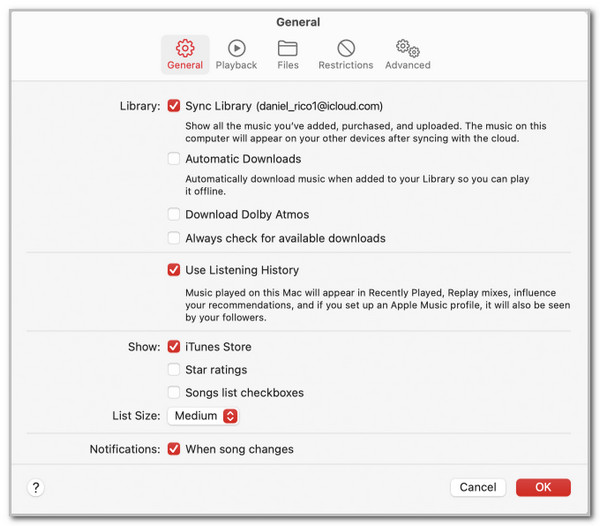Open the Advanced gears icon
Image resolution: width=600 pixels, height=526 pixels.
click(x=407, y=48)
